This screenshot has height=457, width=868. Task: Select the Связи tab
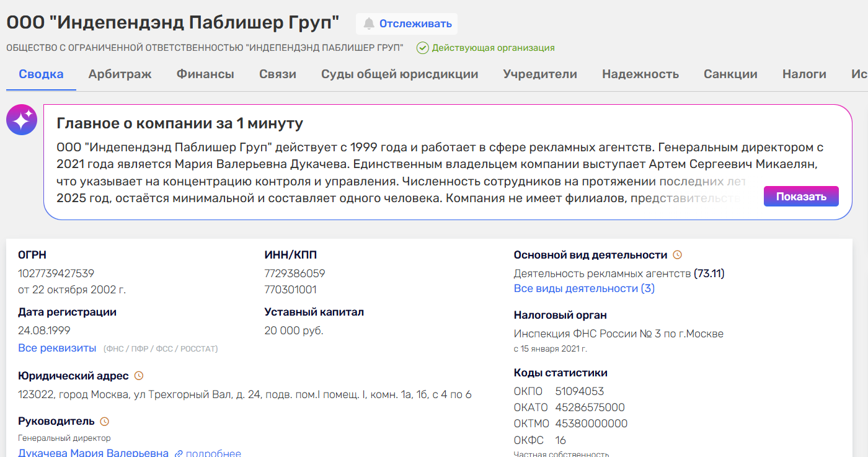278,74
